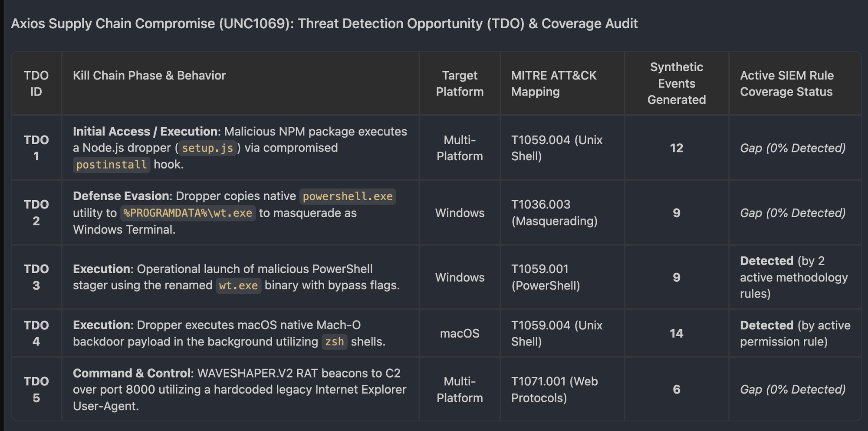Select the synthetic events value 14

[x=677, y=333]
